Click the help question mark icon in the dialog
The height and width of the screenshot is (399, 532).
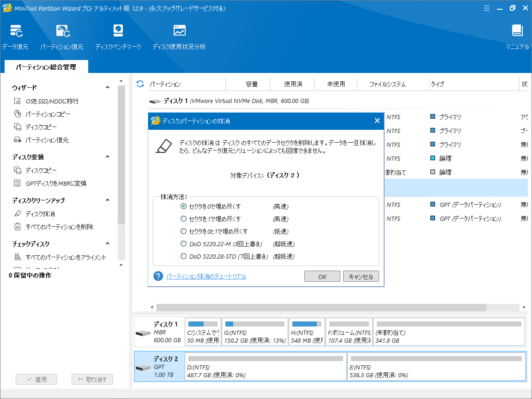click(158, 276)
